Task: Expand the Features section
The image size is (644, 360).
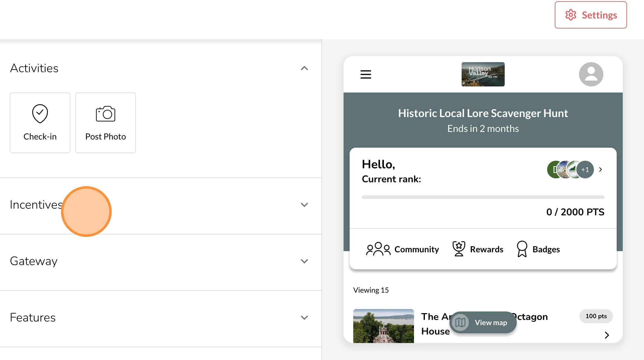Action: coord(304,318)
